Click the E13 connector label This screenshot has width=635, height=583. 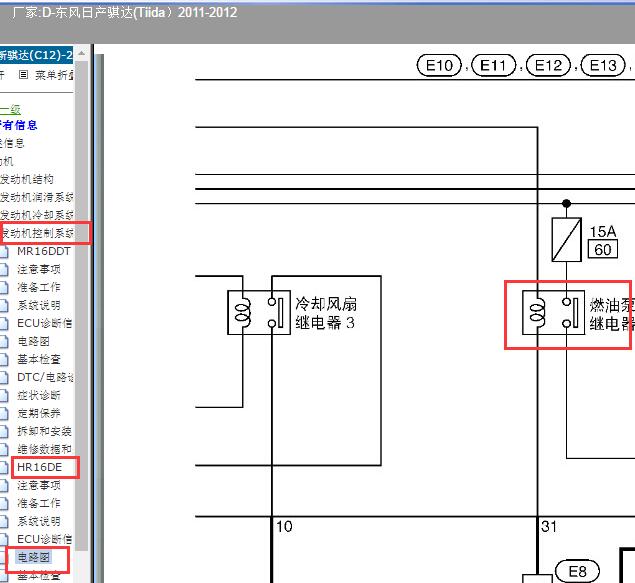click(603, 65)
